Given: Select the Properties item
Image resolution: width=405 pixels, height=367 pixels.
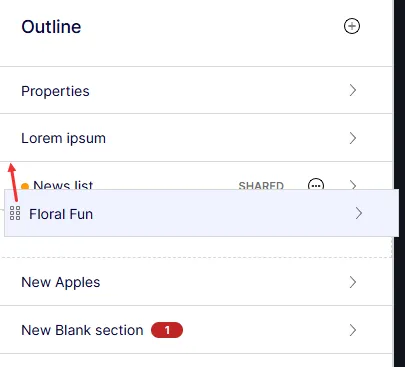Looking at the screenshot, I should pyautogui.click(x=55, y=91).
